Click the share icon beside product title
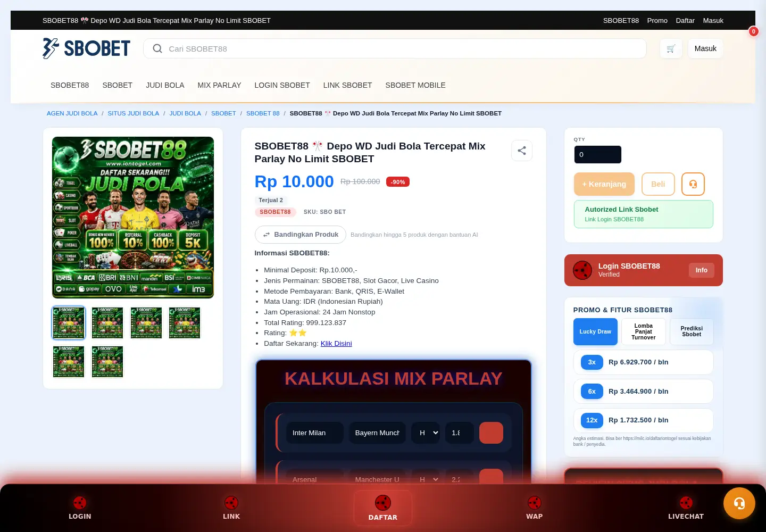This screenshot has width=766, height=532. click(x=522, y=151)
